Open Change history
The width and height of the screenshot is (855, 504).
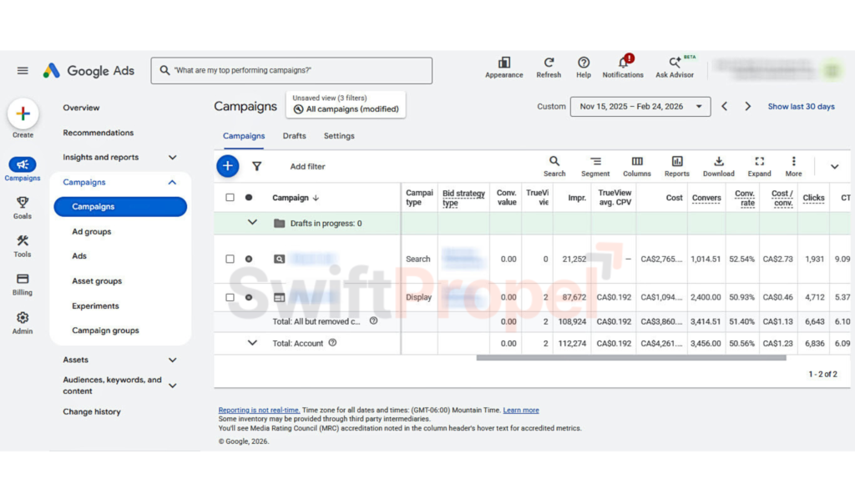[92, 411]
